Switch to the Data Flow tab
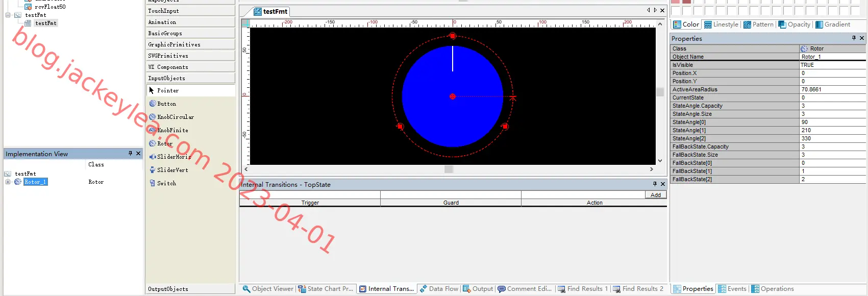Viewport: 868px width, 296px height. click(439, 289)
